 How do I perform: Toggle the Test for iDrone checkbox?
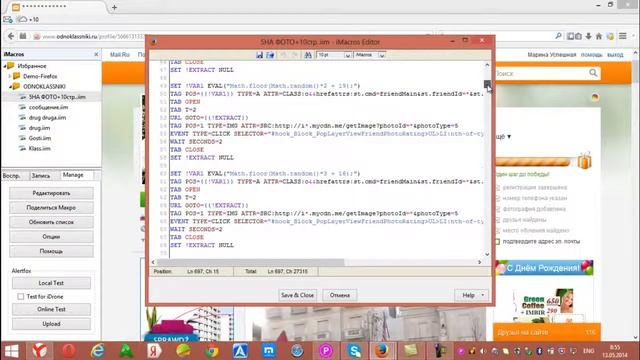tap(20, 297)
